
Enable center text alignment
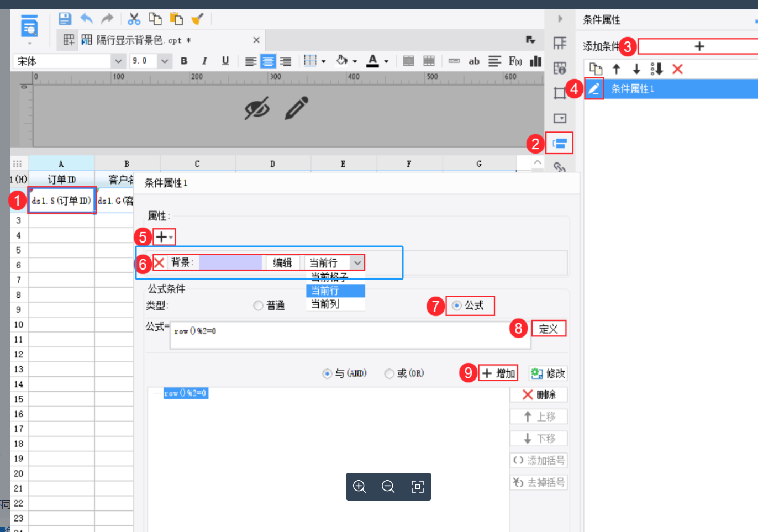tap(268, 61)
